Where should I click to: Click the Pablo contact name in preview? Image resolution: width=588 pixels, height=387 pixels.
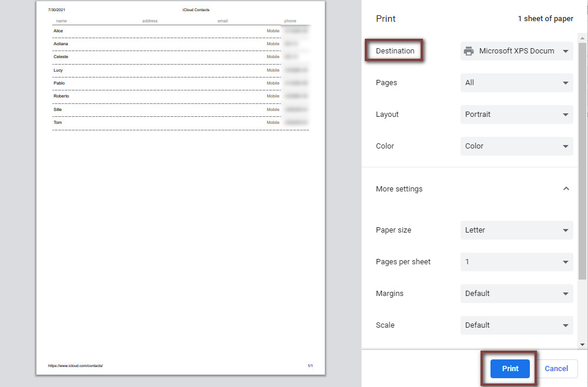(59, 83)
